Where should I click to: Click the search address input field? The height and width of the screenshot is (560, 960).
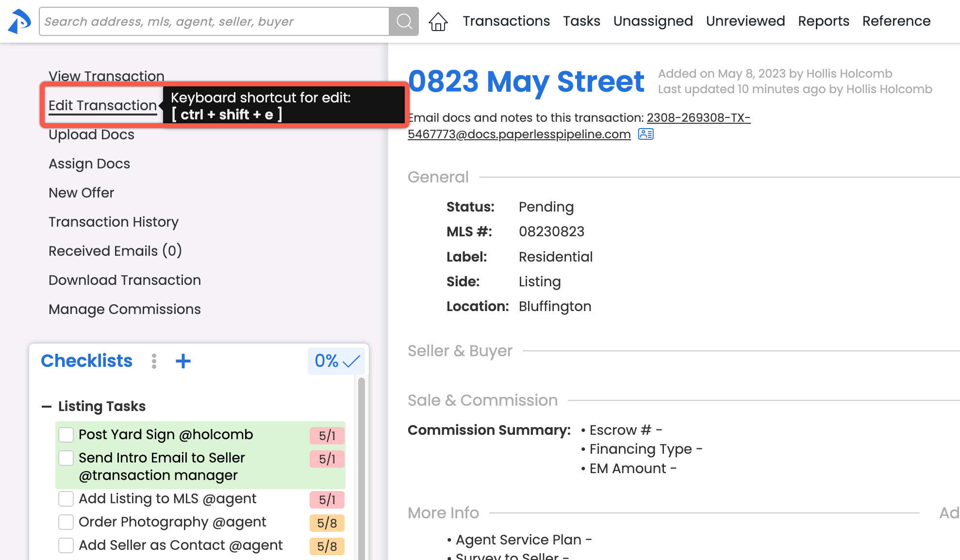214,21
